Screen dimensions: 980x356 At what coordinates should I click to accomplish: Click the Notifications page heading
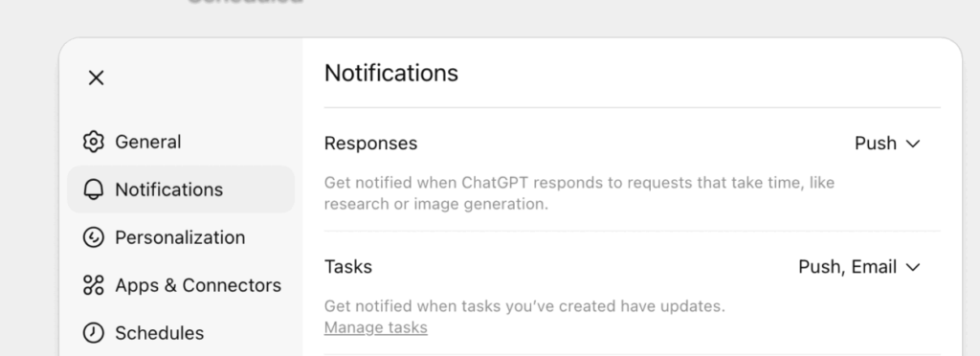coord(391,73)
